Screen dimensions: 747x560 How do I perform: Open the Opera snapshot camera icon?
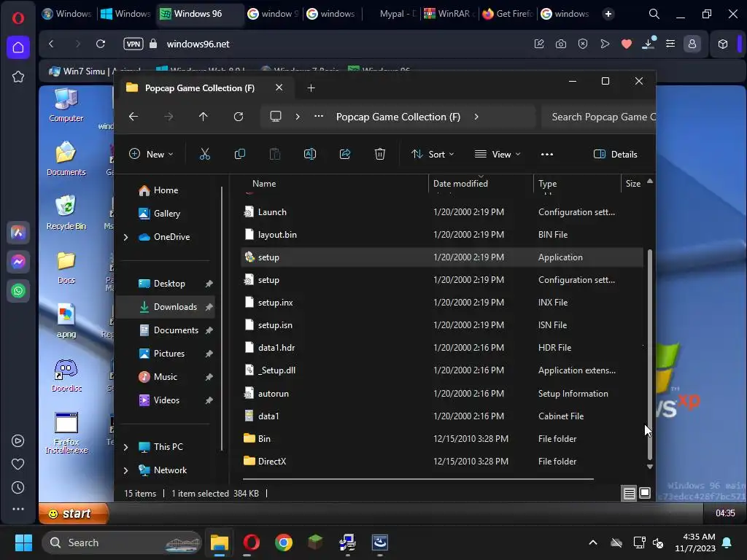pyautogui.click(x=561, y=44)
